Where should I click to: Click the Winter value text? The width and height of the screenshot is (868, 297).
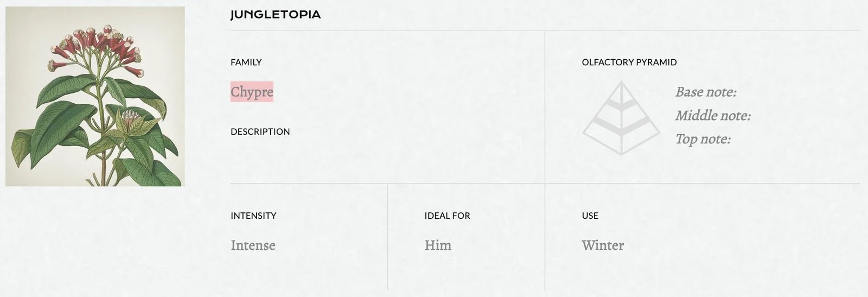point(603,245)
